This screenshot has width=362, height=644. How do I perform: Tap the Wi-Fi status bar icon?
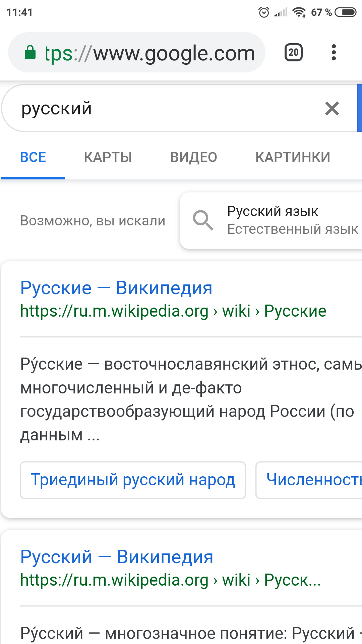tap(299, 12)
